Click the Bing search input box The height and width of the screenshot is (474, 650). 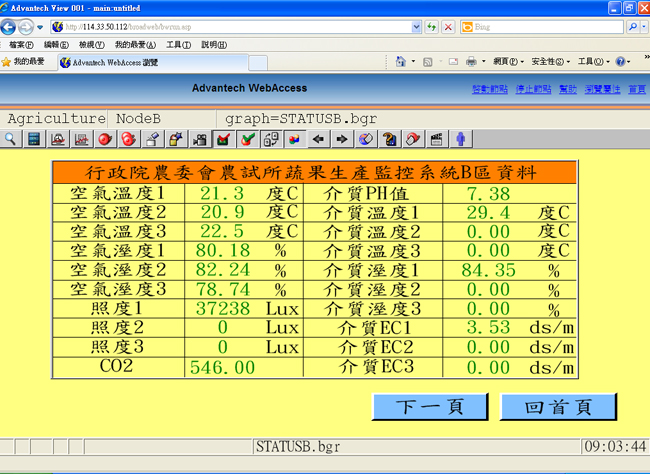coord(542,27)
